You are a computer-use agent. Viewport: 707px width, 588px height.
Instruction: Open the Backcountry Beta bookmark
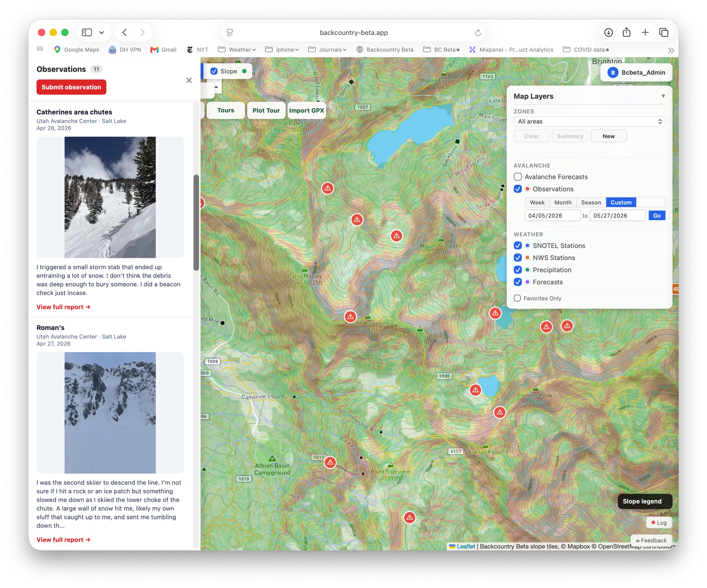click(385, 49)
